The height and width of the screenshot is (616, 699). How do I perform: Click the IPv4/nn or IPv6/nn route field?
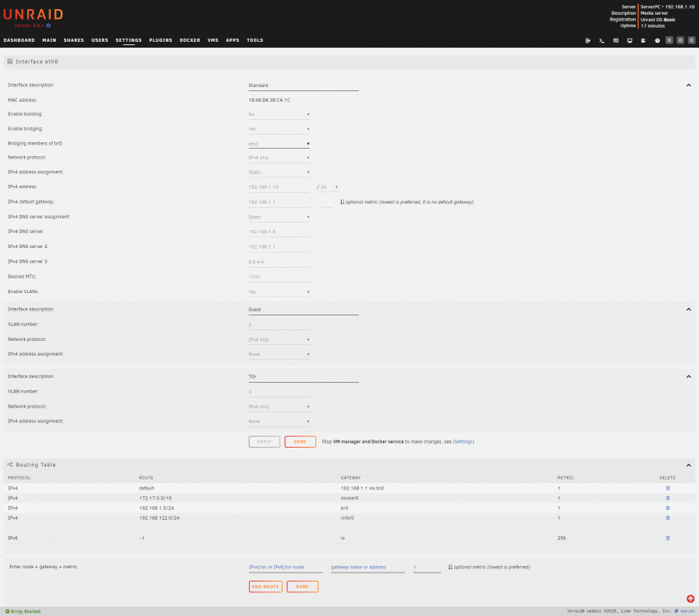285,568
